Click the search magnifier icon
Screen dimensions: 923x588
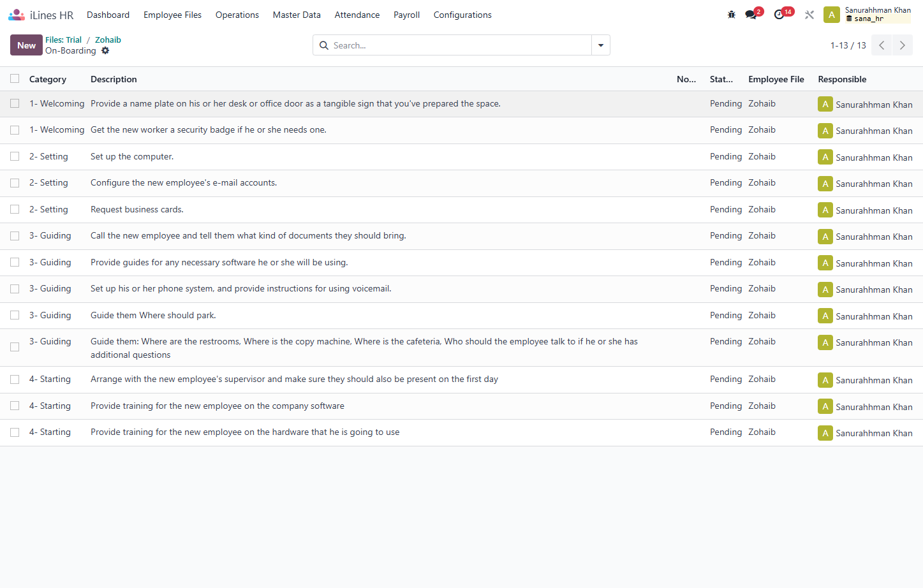point(324,45)
